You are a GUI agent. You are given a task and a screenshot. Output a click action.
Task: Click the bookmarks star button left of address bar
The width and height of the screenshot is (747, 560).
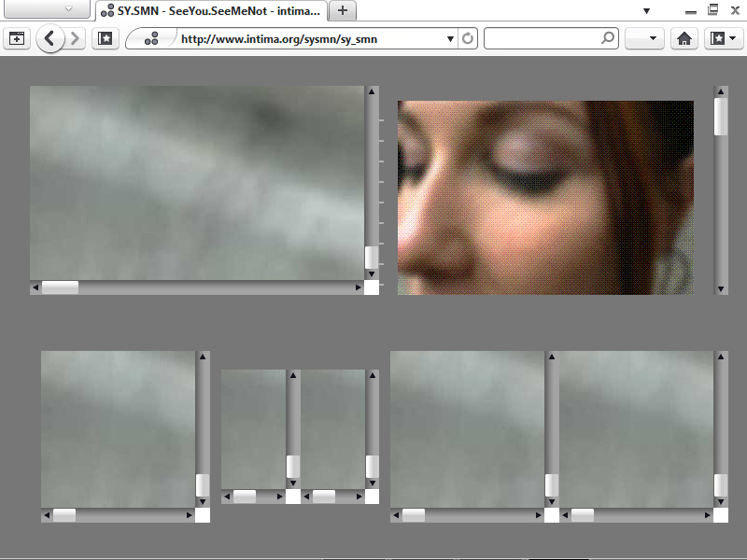click(105, 38)
